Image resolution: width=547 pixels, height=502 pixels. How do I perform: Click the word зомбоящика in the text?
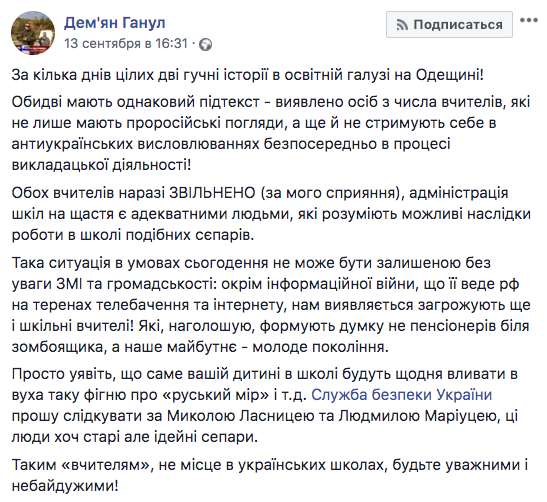click(x=59, y=347)
